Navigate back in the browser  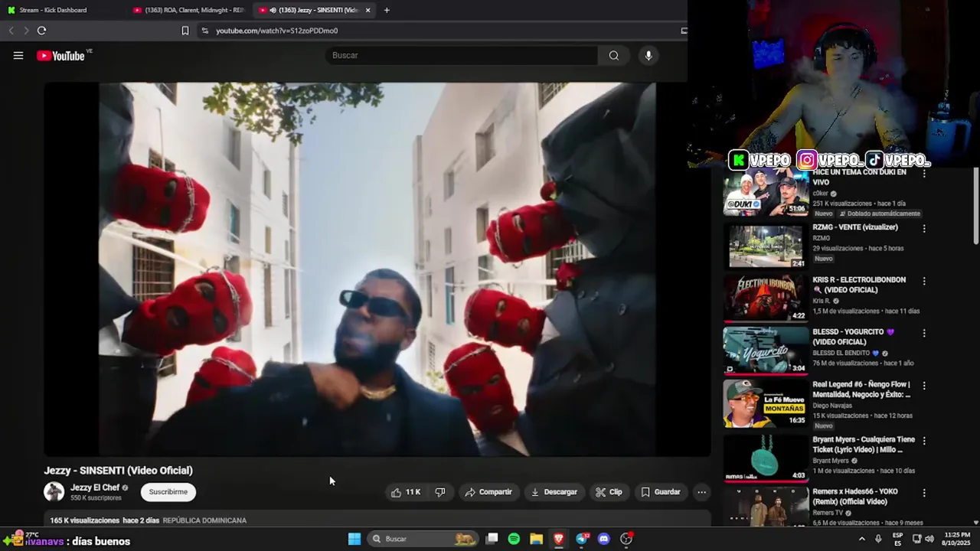tap(11, 31)
